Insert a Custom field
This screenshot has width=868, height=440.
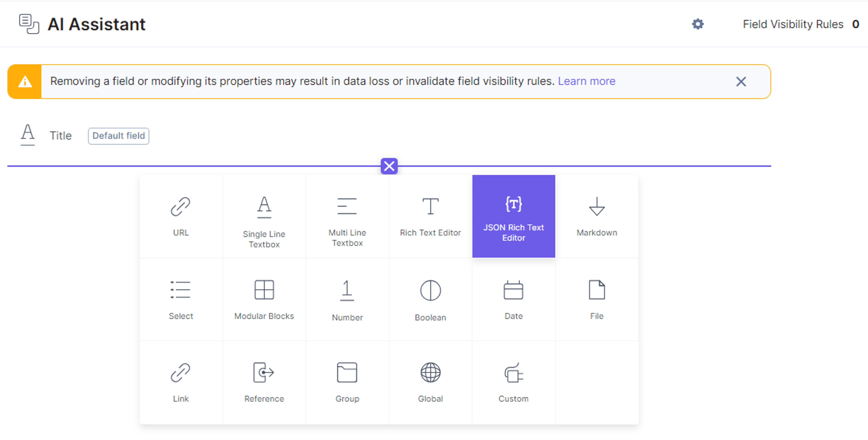514,382
